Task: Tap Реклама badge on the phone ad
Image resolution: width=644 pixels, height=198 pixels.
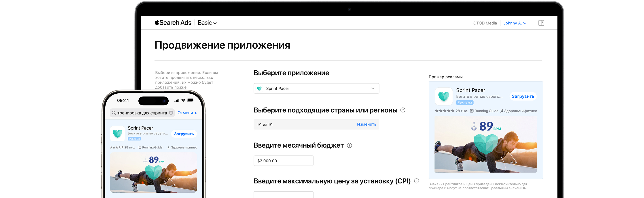Action: [134, 139]
